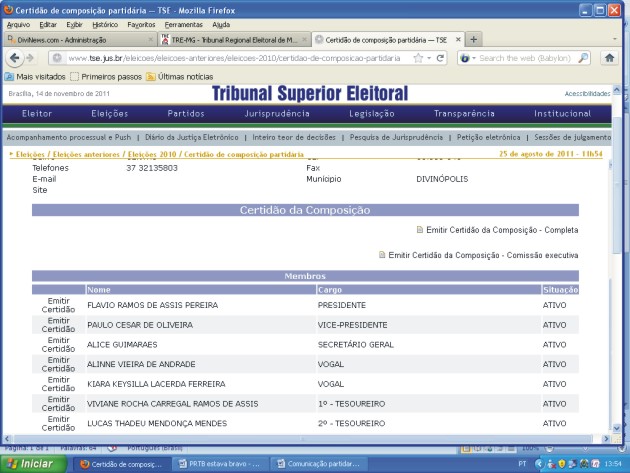
Task: Click the search magnifier icon
Action: coord(583,58)
